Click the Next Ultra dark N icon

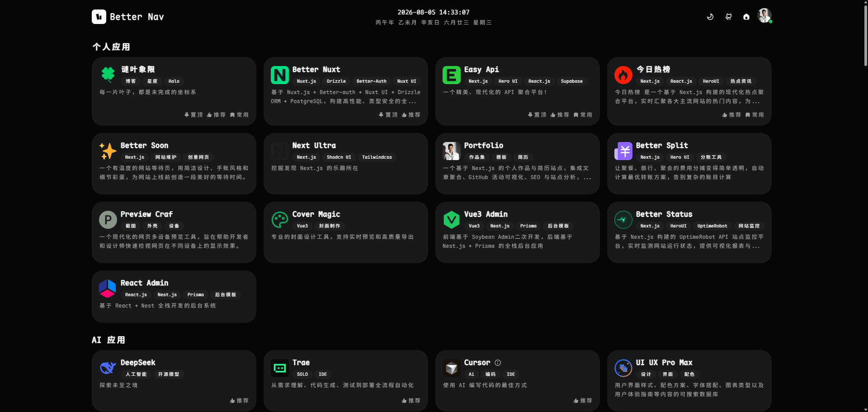click(280, 151)
